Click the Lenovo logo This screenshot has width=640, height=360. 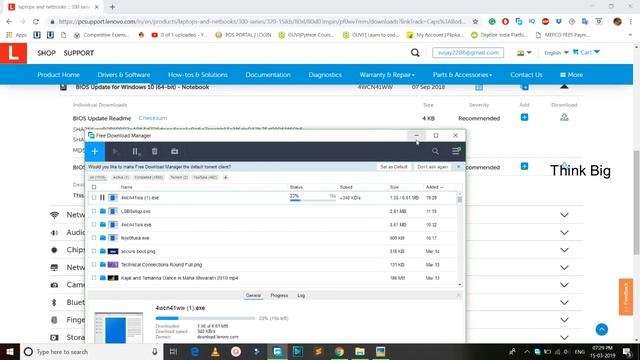pyautogui.click(x=13, y=53)
